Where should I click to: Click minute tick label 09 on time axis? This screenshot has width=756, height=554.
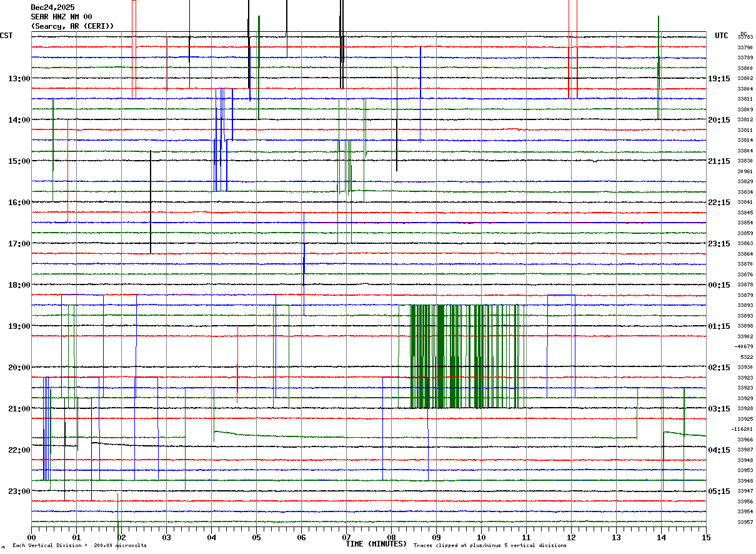(x=436, y=537)
